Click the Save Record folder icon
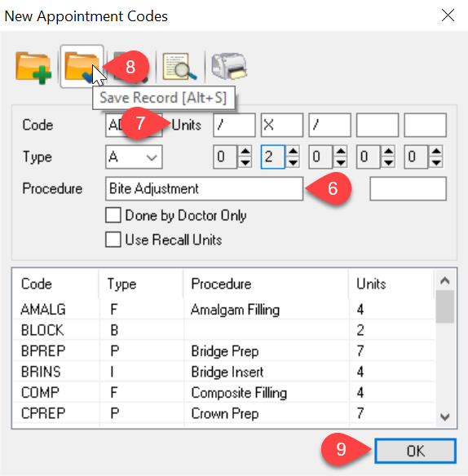Viewport: 468px width, 476px height. 82,66
